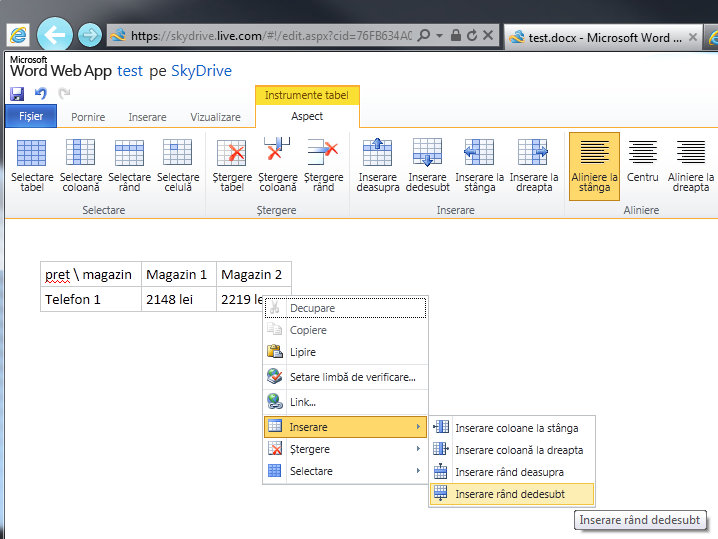Click Inserare deasupra in the ribbon
This screenshot has width=718, height=539.
[378, 166]
